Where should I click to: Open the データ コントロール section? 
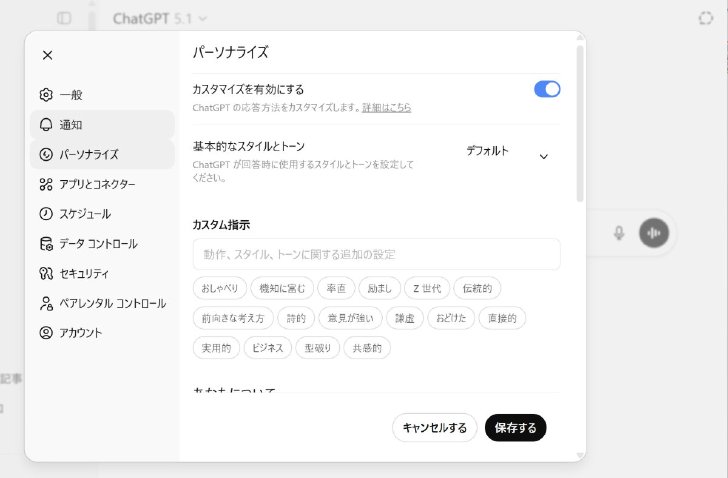102,244
